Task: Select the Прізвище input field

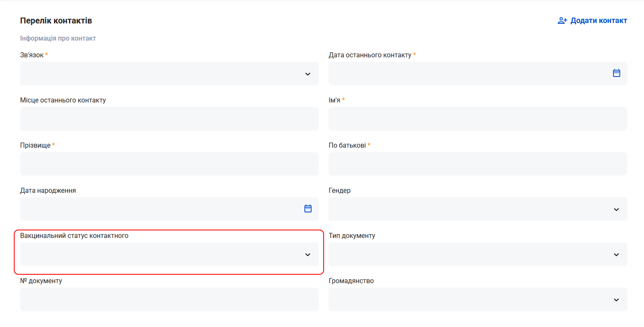Action: (169, 164)
